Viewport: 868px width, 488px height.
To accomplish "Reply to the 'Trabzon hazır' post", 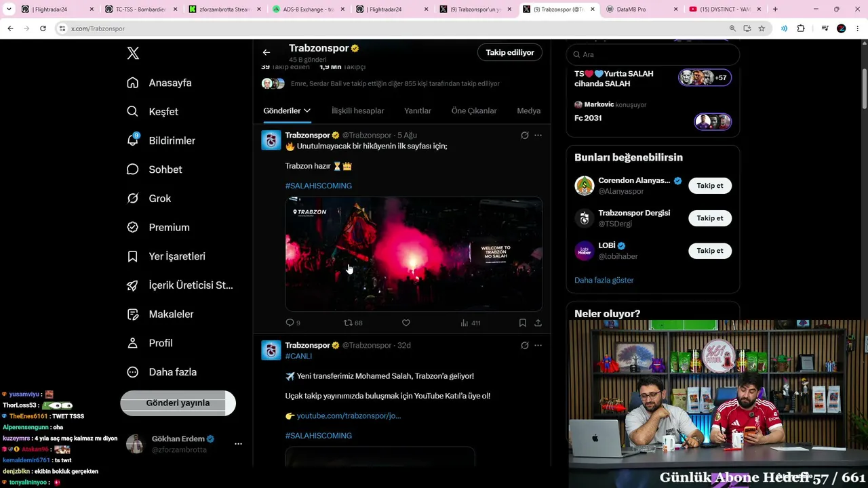I will (293, 323).
